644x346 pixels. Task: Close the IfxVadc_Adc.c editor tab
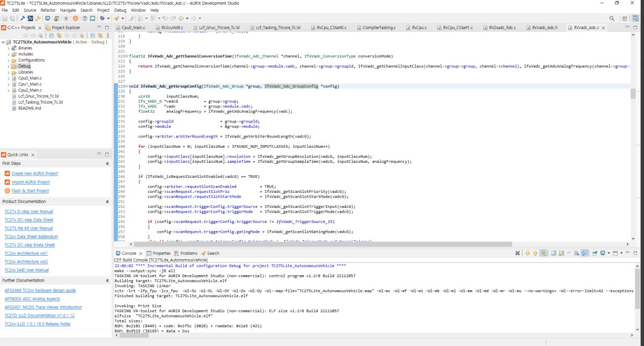coord(604,27)
